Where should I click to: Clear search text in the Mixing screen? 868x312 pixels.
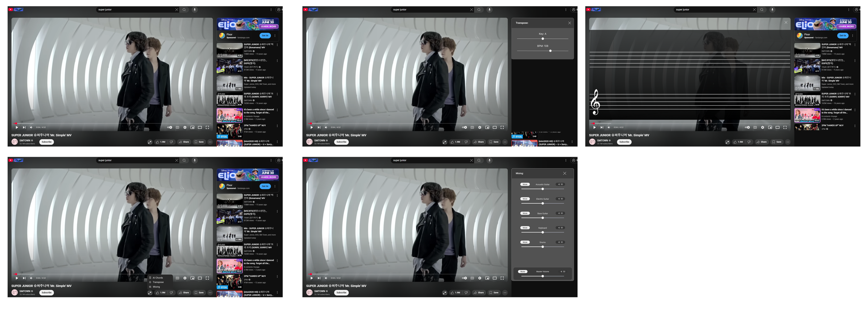pos(471,161)
